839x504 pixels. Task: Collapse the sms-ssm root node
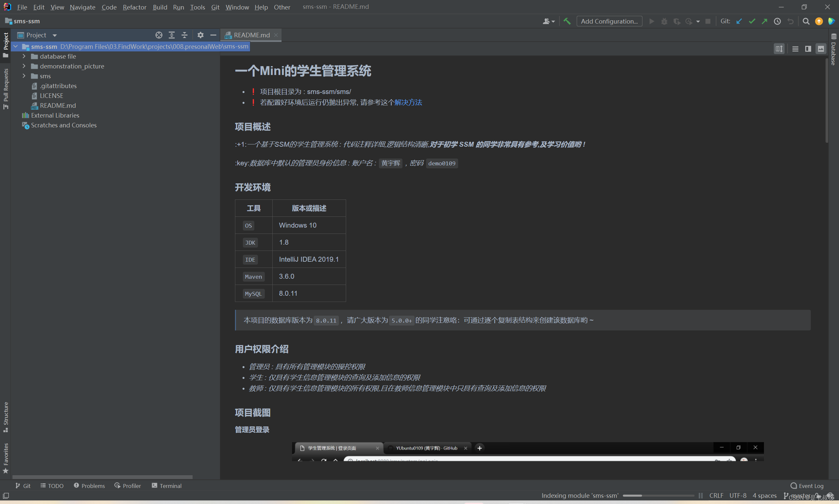(16, 46)
